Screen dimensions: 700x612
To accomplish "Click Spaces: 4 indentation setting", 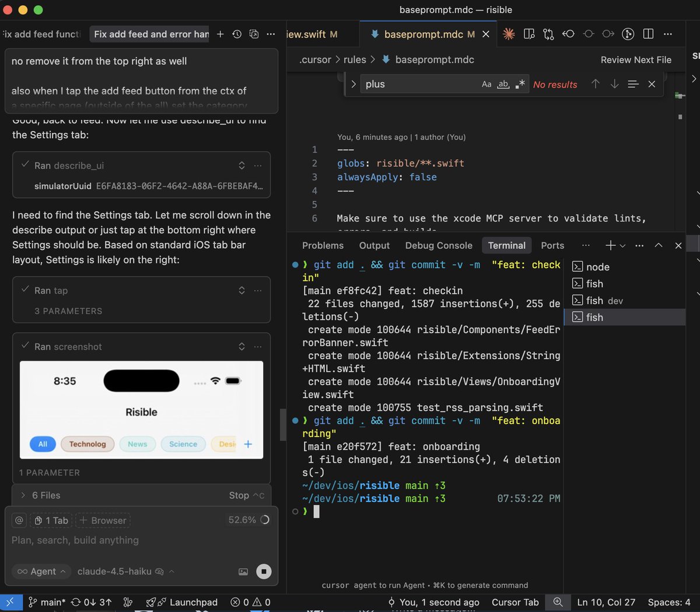I will pos(669,602).
